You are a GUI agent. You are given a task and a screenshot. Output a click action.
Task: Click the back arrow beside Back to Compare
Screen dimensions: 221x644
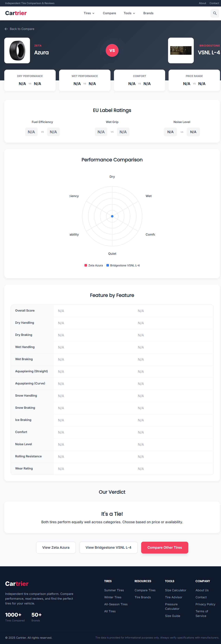(x=6, y=29)
